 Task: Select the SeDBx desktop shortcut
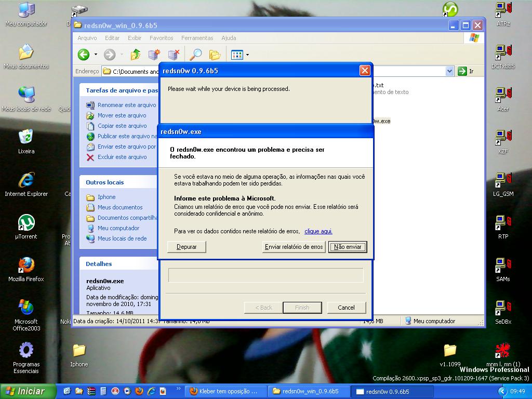click(x=503, y=312)
